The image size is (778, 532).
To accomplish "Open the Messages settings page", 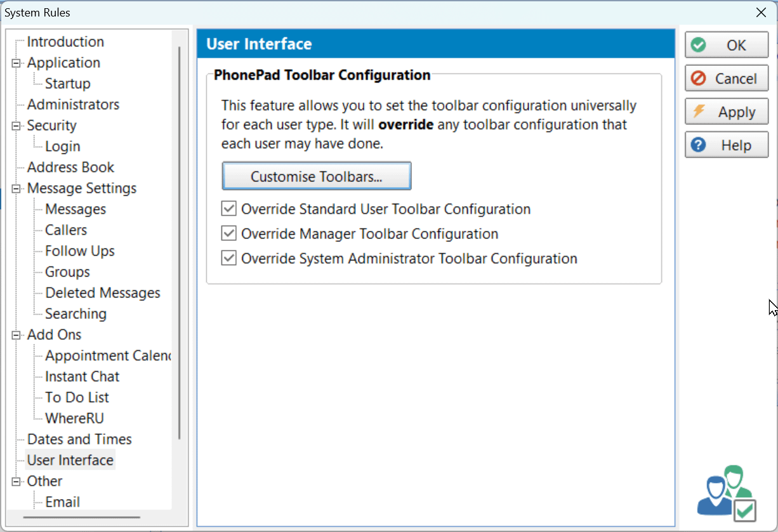I will pyautogui.click(x=76, y=209).
